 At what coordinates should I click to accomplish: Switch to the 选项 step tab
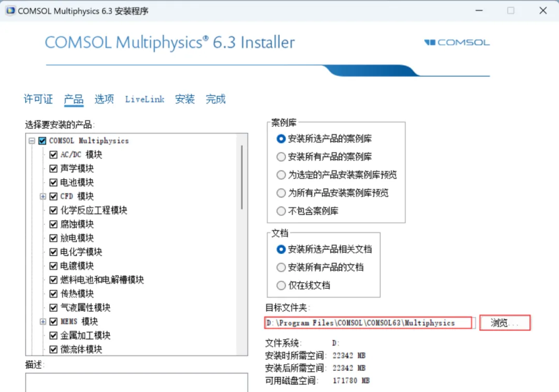(104, 99)
